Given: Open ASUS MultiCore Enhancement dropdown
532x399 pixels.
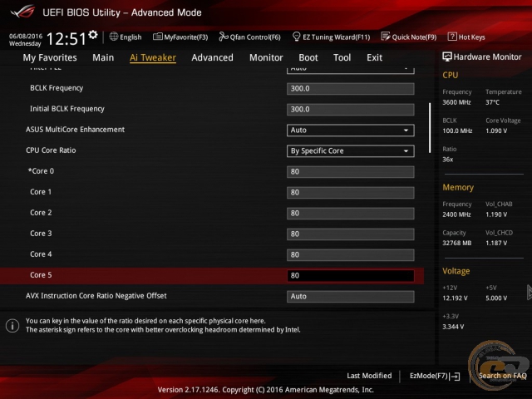Looking at the screenshot, I should pyautogui.click(x=351, y=131).
